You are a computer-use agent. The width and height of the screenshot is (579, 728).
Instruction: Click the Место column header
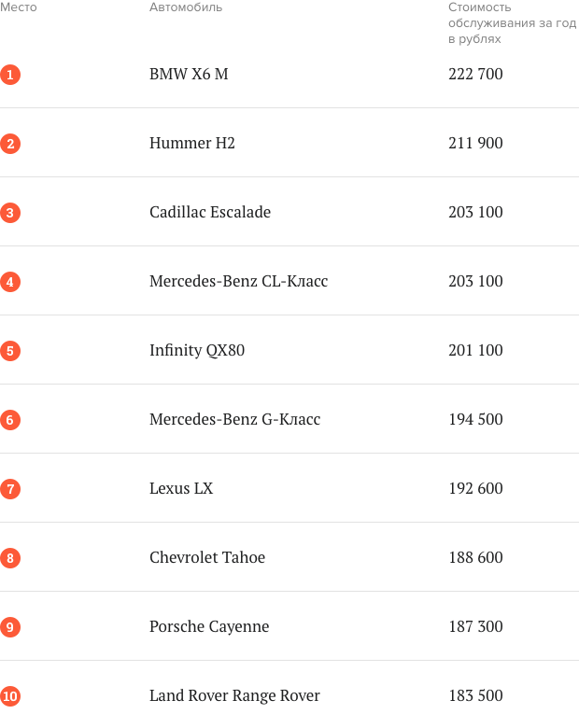pyautogui.click(x=19, y=7)
